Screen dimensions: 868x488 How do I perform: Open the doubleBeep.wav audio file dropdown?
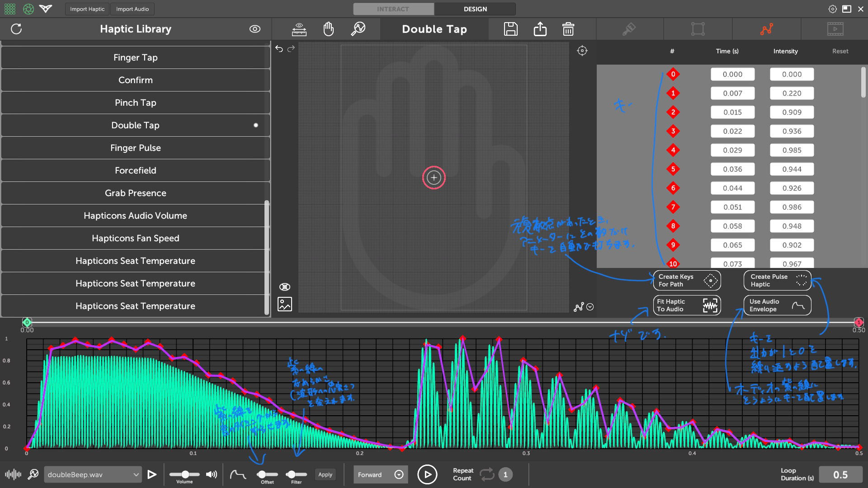(x=92, y=474)
